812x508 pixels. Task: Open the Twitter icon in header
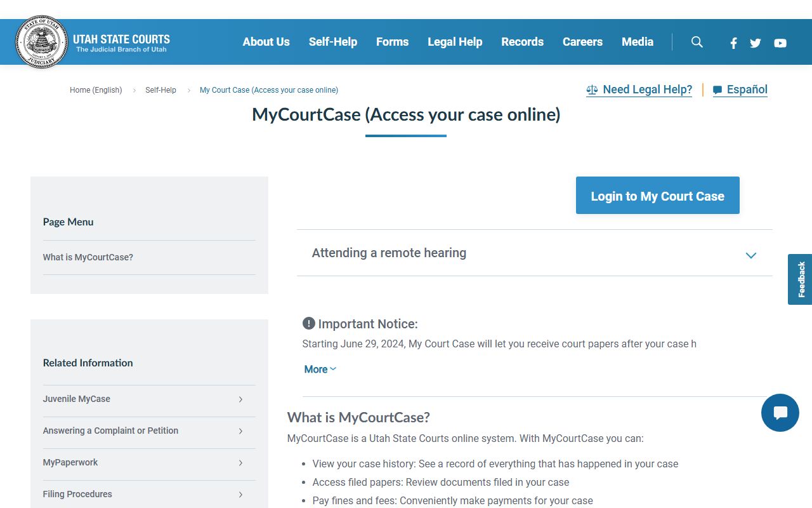[x=756, y=43]
